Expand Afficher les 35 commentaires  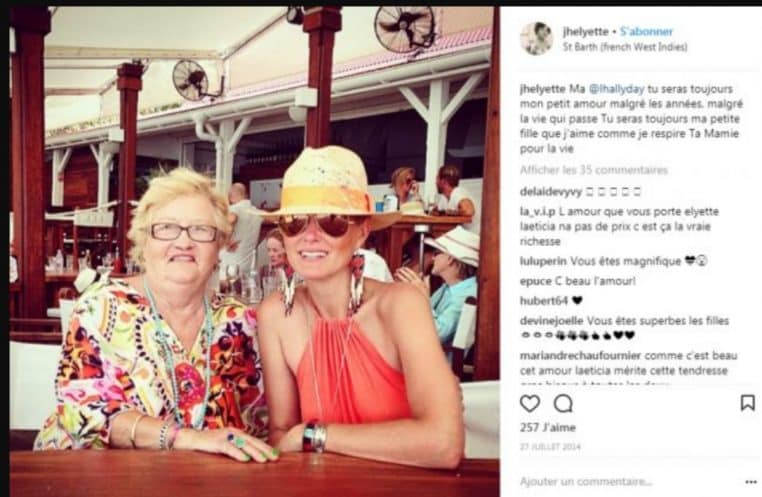tap(594, 170)
